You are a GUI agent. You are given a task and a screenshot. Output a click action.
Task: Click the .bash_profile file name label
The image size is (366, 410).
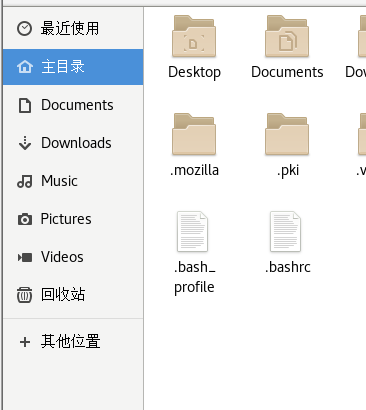(x=194, y=277)
